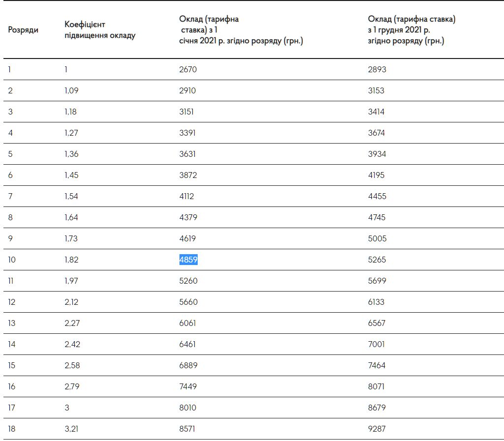Click the 'Коефіцієнт підвищення окладу' header
Image resolution: width=504 pixels, height=441 pixels.
point(100,29)
